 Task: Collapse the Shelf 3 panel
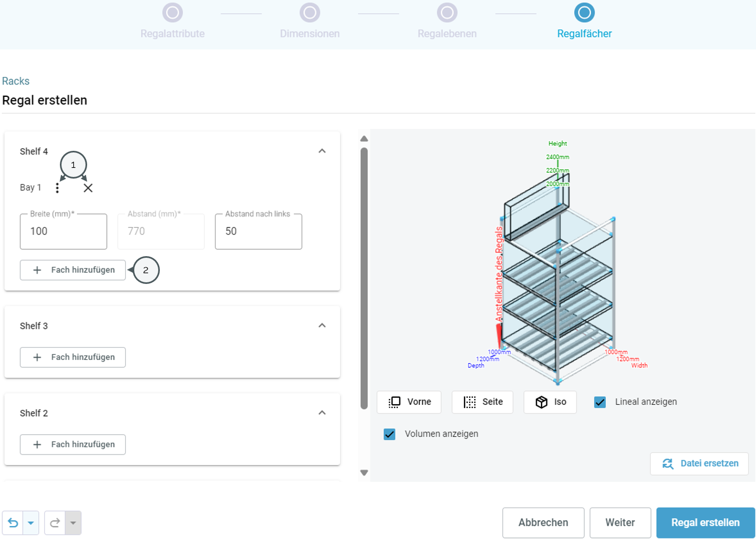tap(322, 326)
